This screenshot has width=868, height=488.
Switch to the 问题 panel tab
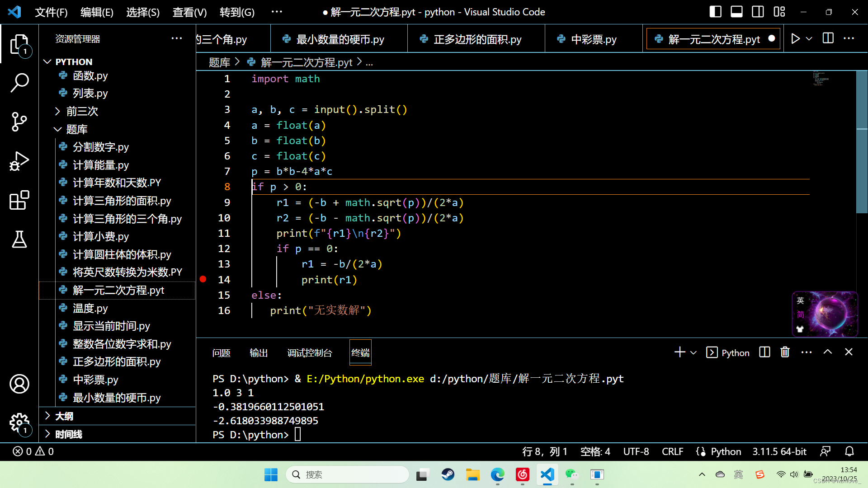point(221,353)
